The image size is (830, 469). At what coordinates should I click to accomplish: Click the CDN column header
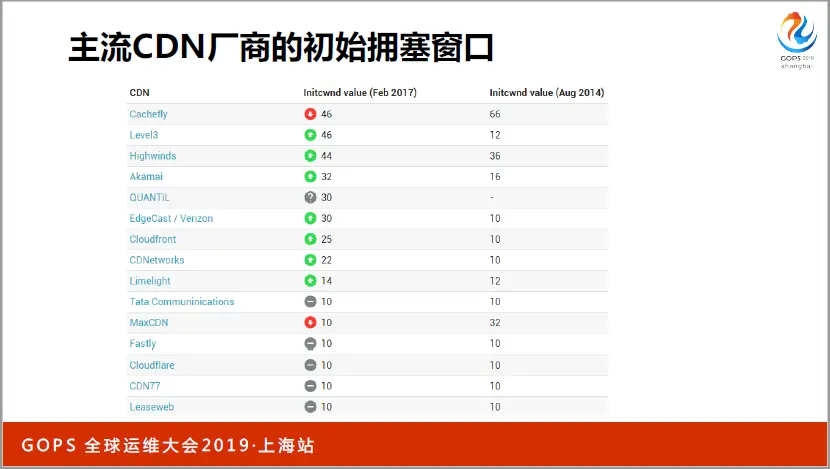pyautogui.click(x=139, y=93)
